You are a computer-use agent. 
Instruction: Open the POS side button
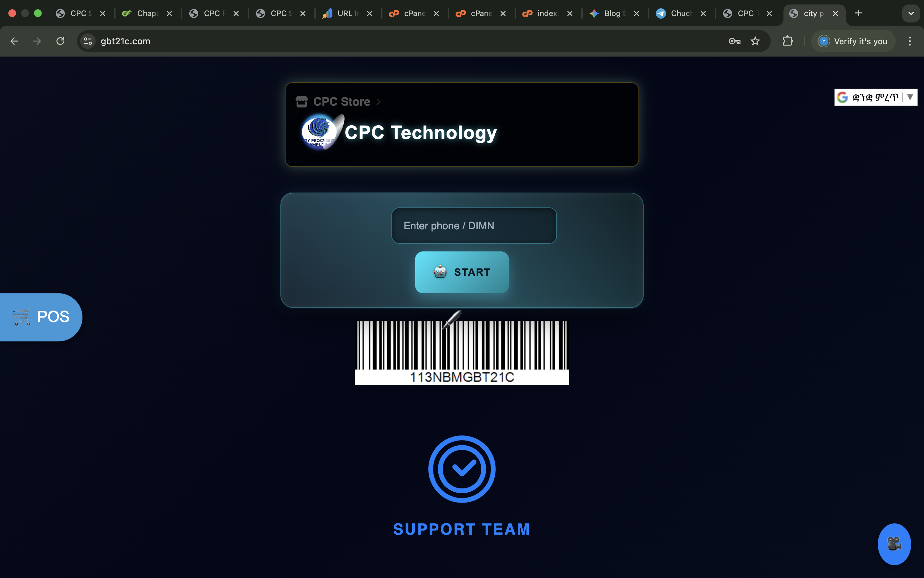click(41, 317)
